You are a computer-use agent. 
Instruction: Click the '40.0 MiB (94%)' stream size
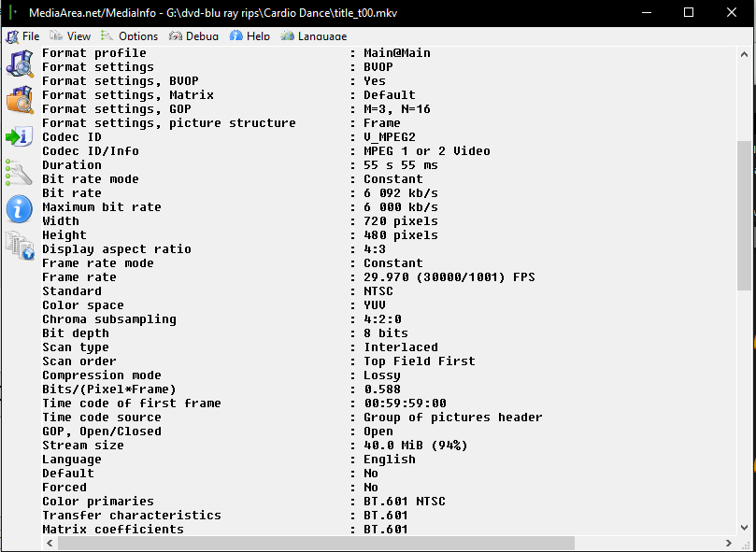point(416,445)
